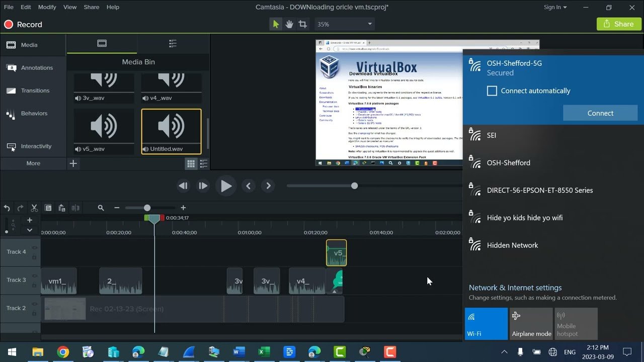Open the Modify menu

pyautogui.click(x=47, y=7)
